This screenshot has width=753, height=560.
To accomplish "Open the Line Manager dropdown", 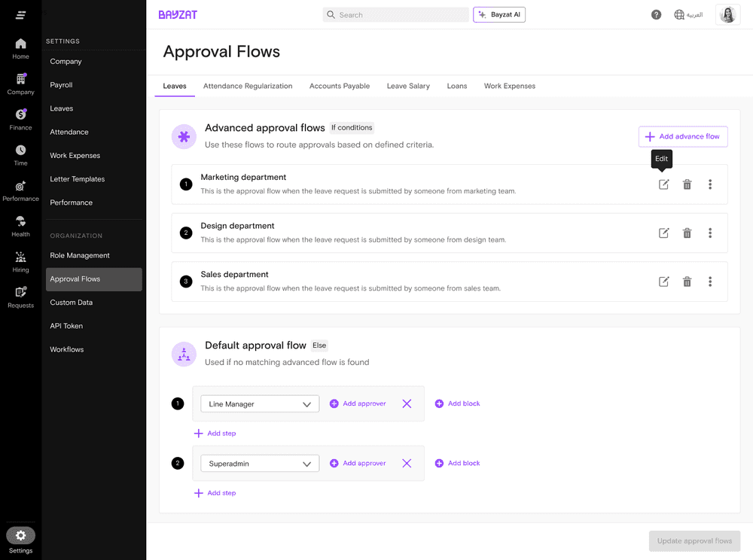I will pyautogui.click(x=259, y=403).
